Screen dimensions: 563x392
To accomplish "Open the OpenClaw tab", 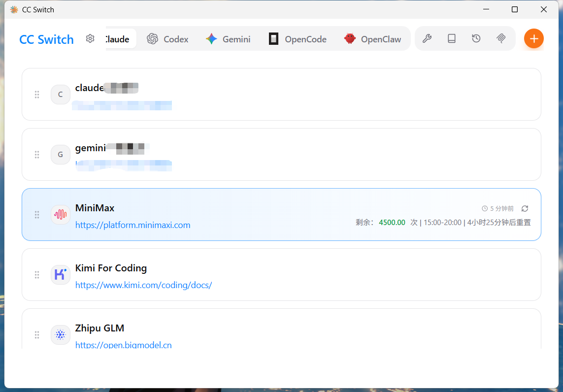I will click(373, 39).
